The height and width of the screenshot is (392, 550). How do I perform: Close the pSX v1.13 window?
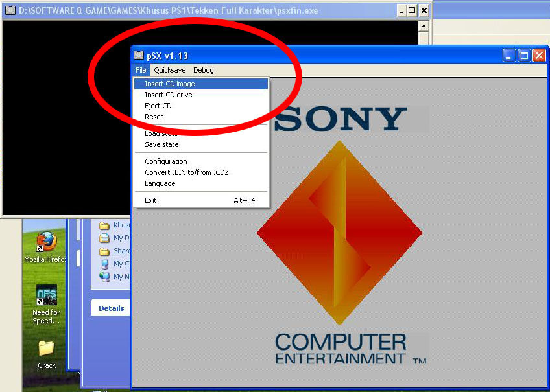click(x=540, y=55)
